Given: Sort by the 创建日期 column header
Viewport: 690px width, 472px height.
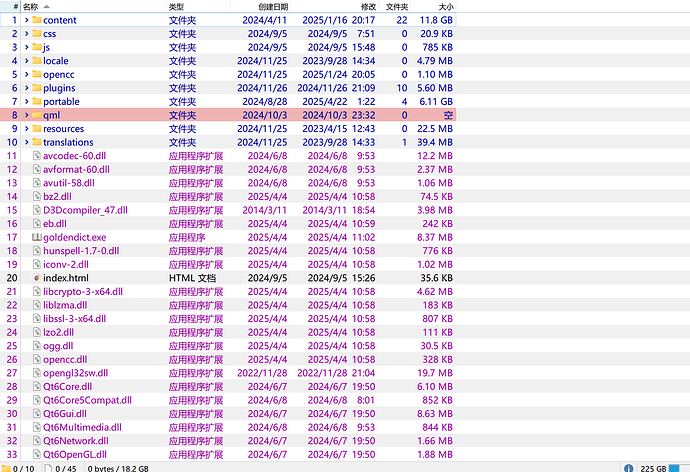Looking at the screenshot, I should click(x=270, y=6).
